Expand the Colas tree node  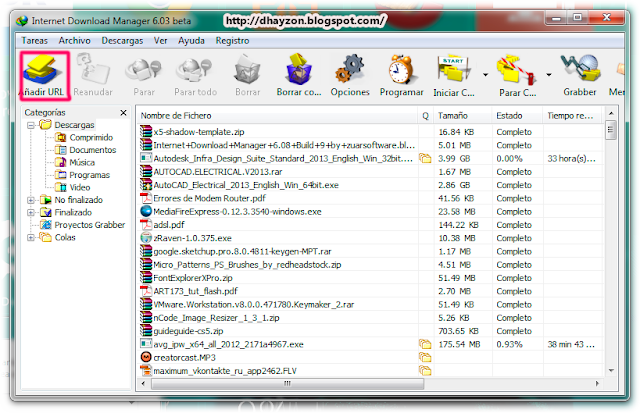pos(31,238)
